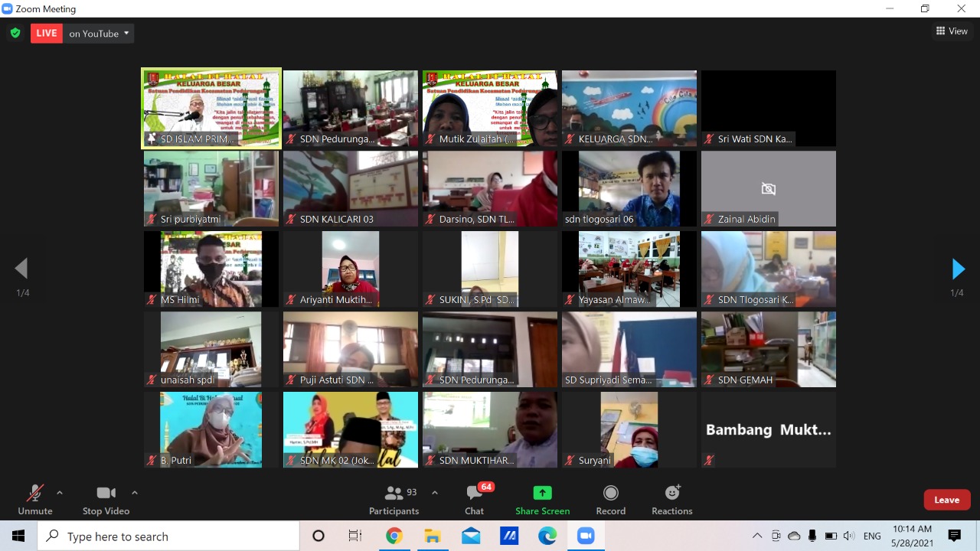This screenshot has width=980, height=551.
Task: Click the Share Screen button
Action: click(x=543, y=500)
